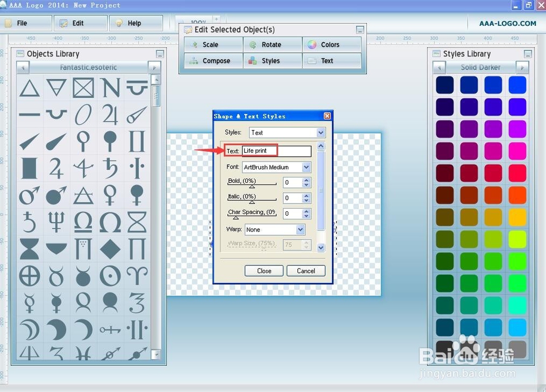Viewport: 546px width, 392px height.
Task: Choose the outlined ellipse symbol
Action: pos(83,115)
